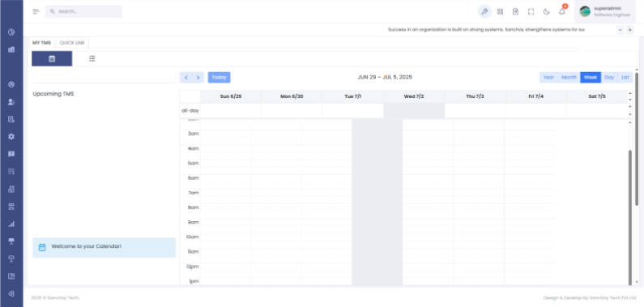Click the Today button

click(219, 77)
